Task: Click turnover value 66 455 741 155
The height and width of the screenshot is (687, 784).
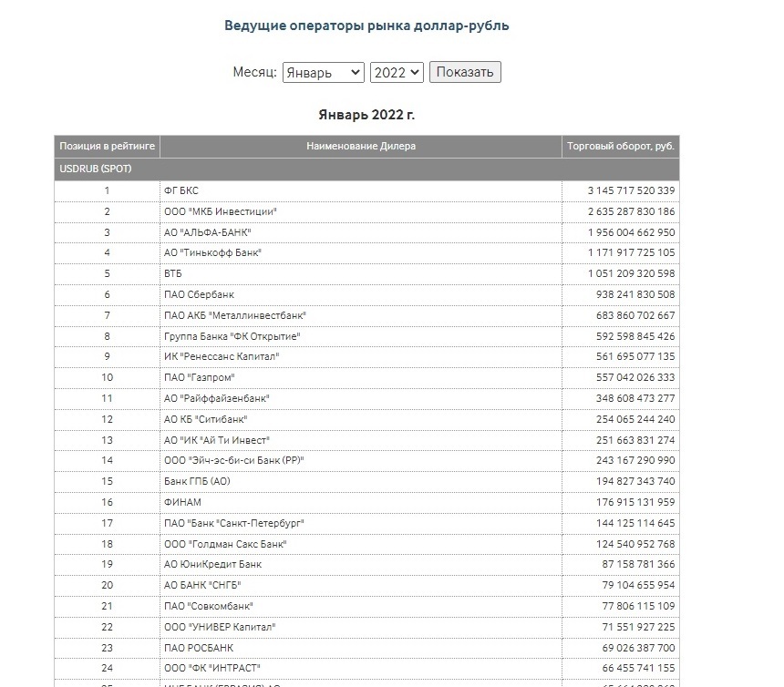Action: click(638, 669)
